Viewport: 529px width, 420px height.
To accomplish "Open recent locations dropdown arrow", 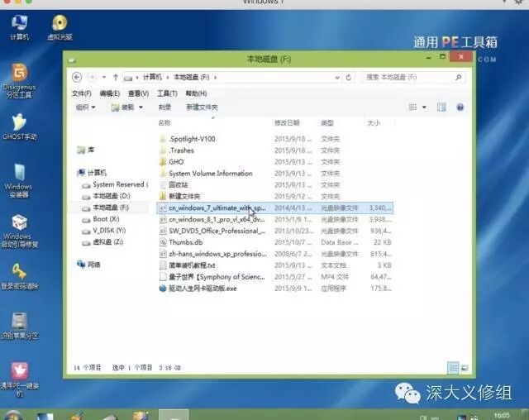I will [x=104, y=77].
